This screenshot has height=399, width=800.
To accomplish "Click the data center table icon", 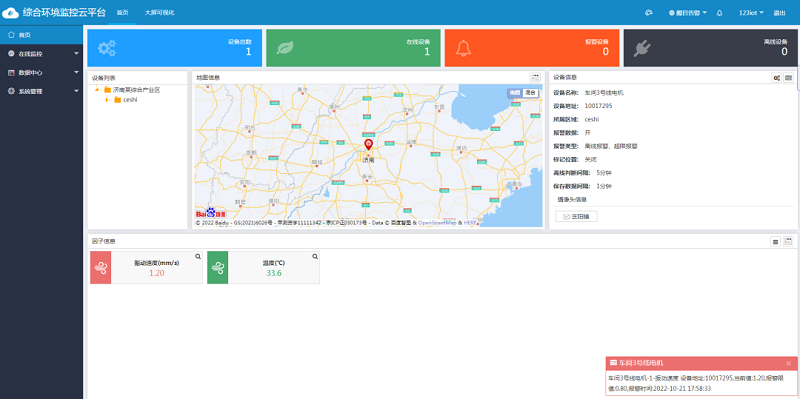I will [11, 72].
